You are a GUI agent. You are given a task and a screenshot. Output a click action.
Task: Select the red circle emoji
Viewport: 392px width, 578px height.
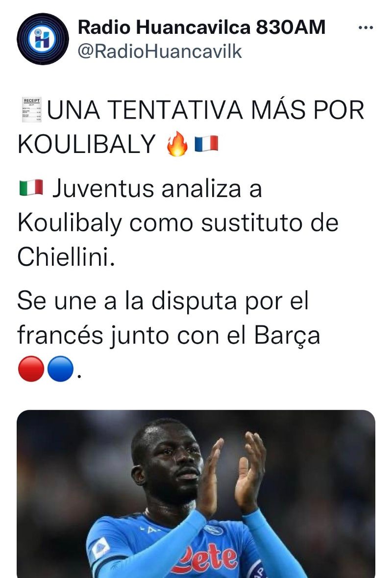[31, 369]
